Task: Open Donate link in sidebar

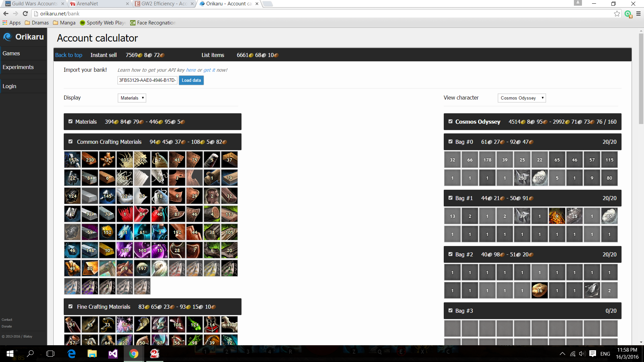Action: click(x=7, y=326)
